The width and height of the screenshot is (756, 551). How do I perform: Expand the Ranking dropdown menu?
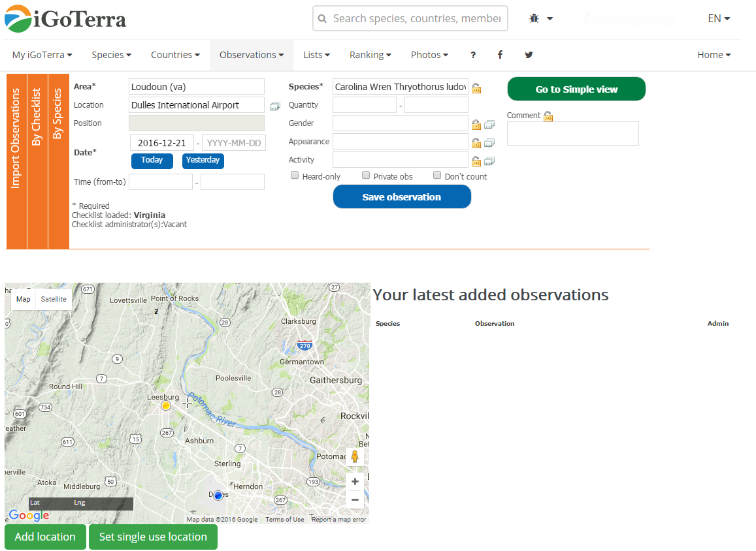coord(370,55)
